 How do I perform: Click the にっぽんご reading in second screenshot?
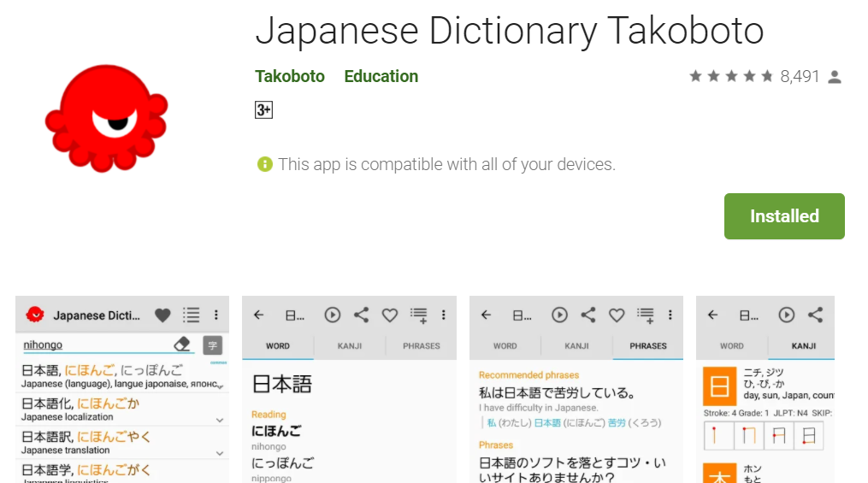(283, 462)
